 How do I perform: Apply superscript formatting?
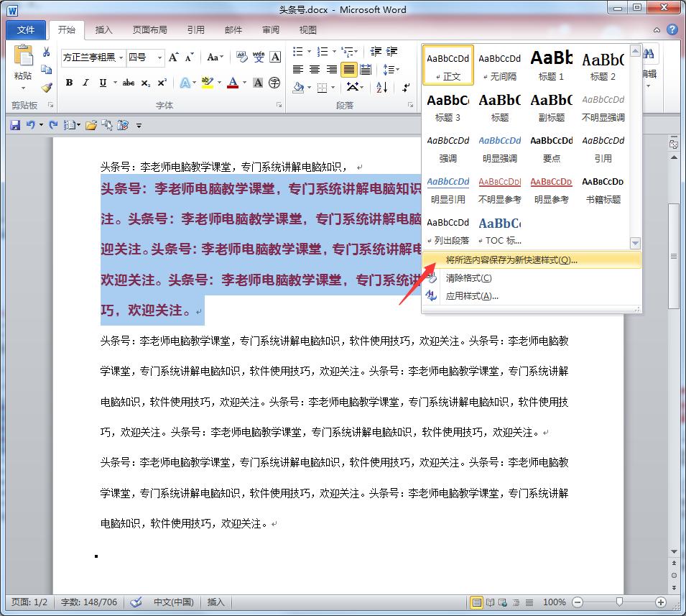point(162,83)
